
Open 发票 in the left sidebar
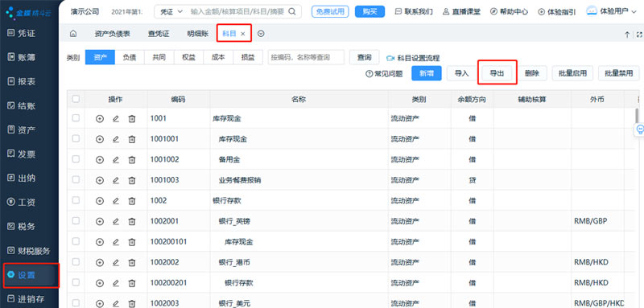tap(23, 154)
